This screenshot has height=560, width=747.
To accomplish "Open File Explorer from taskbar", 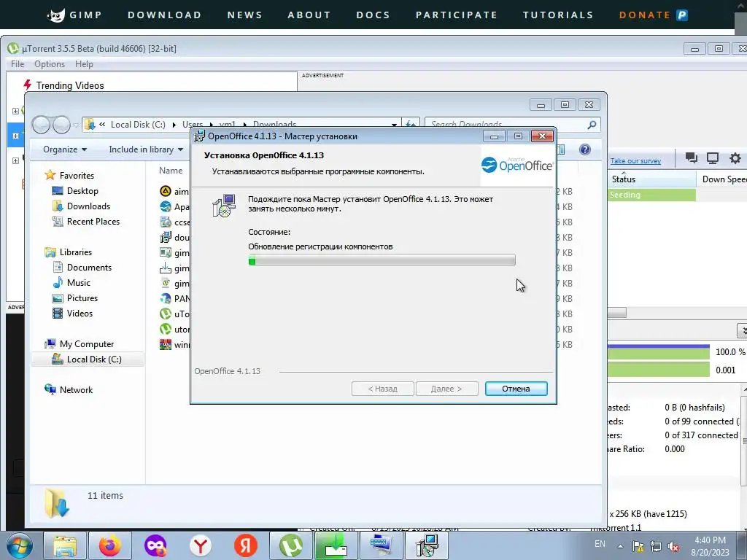I will point(65,545).
